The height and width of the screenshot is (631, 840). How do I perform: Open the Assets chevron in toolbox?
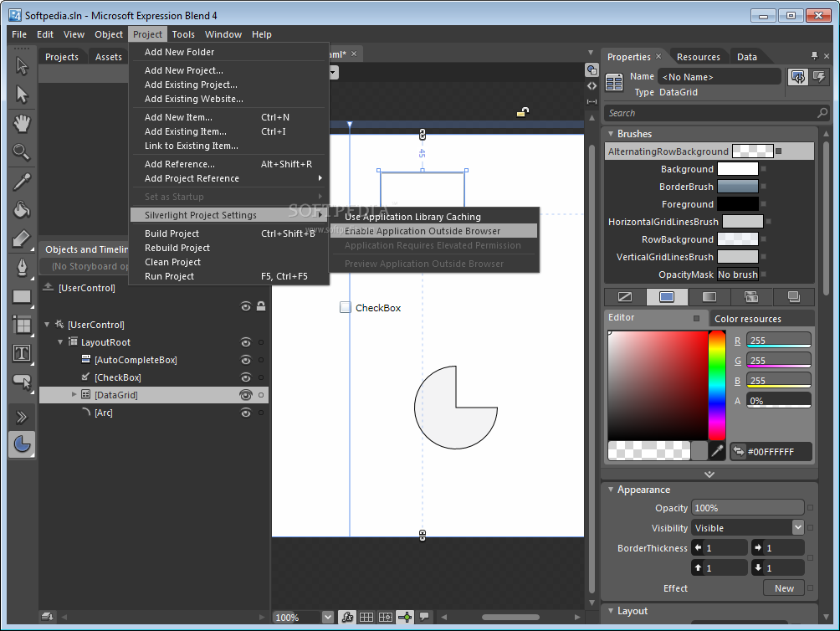click(22, 417)
